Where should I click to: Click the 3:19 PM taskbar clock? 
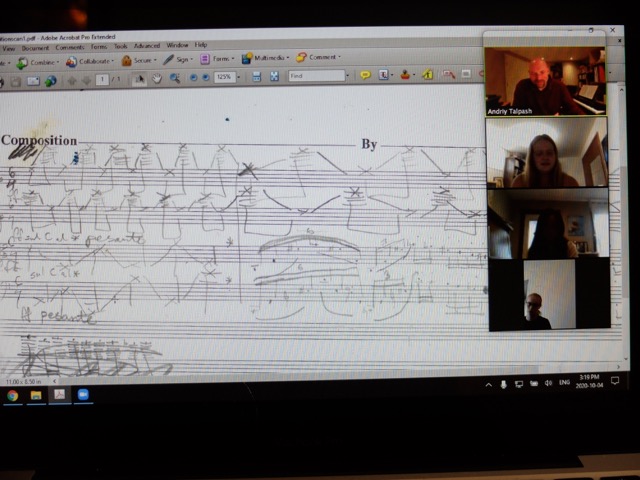(x=589, y=381)
